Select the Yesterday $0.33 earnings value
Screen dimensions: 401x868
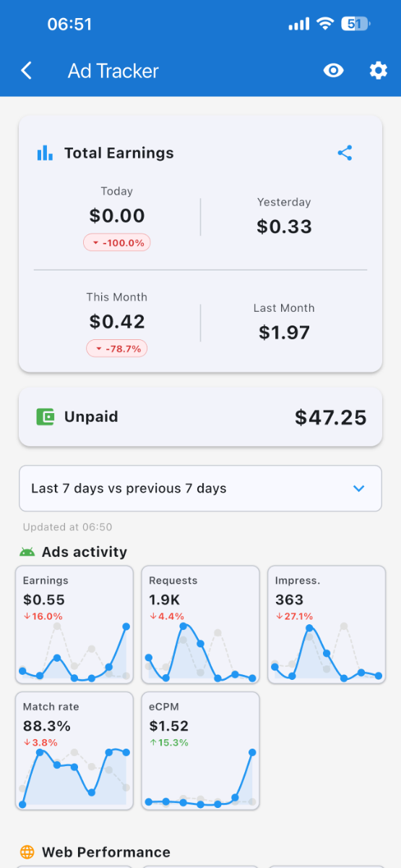coord(284,226)
